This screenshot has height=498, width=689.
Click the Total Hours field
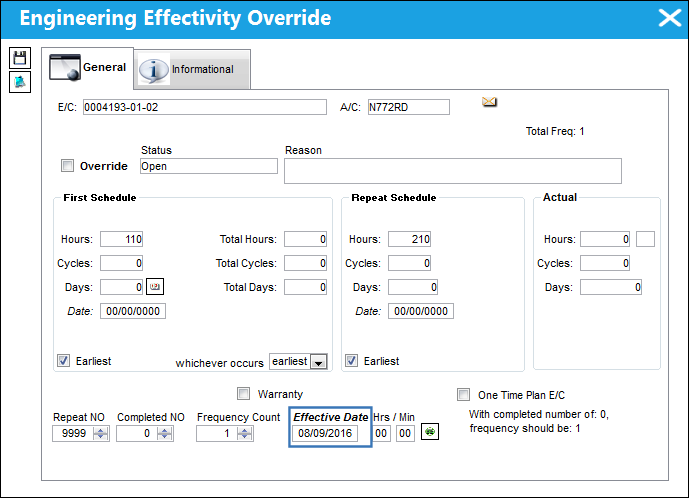[x=305, y=239]
